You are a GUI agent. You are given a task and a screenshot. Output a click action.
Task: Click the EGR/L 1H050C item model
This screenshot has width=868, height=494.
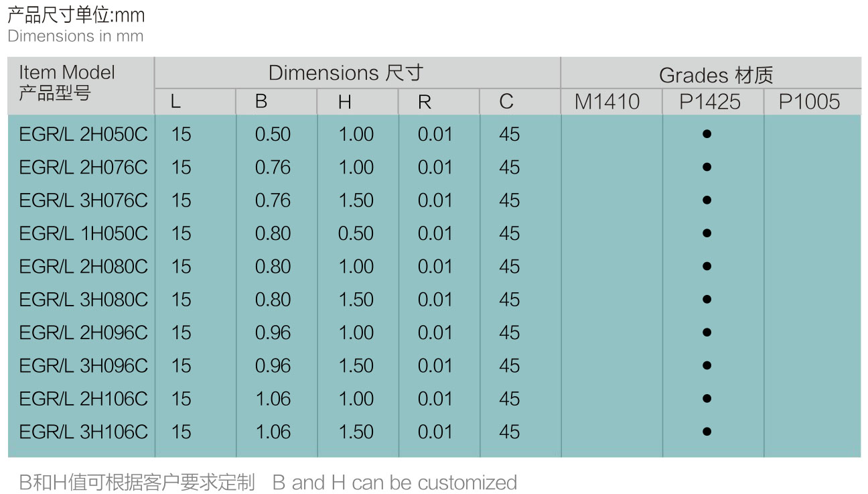[x=83, y=233]
